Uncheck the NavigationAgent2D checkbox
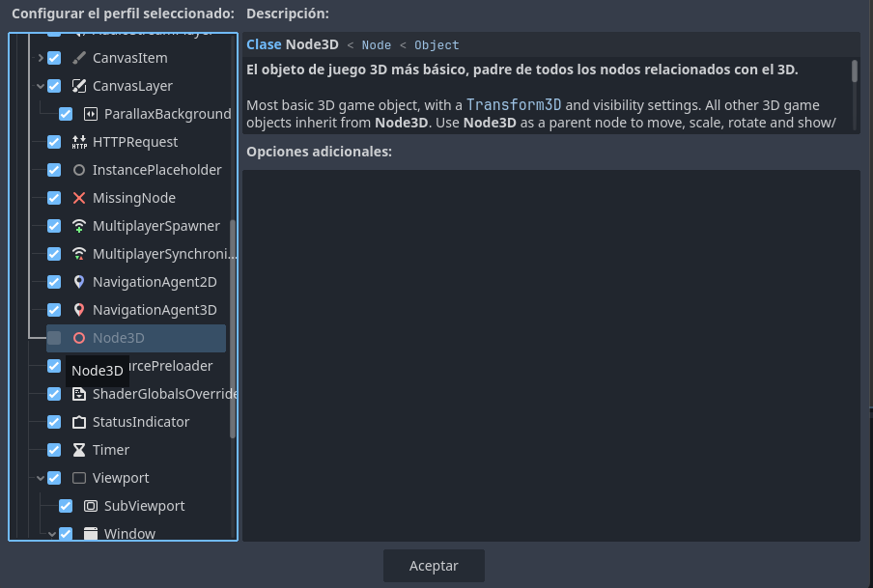Image resolution: width=873 pixels, height=588 pixels. (x=54, y=282)
